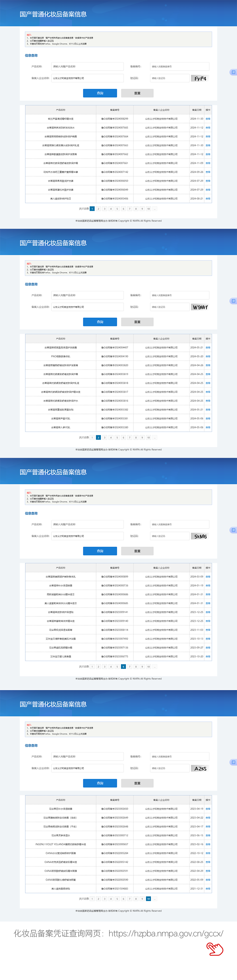Select the highlighted page 10 button
Viewport: 237px width, 980px height.
pos(148,899)
